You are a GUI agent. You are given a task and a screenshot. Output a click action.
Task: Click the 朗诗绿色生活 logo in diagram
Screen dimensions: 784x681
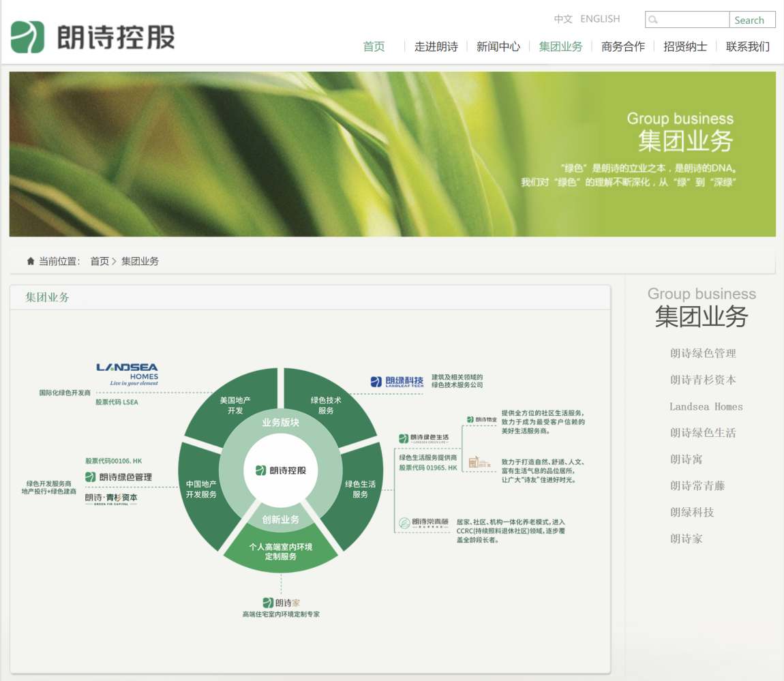424,438
